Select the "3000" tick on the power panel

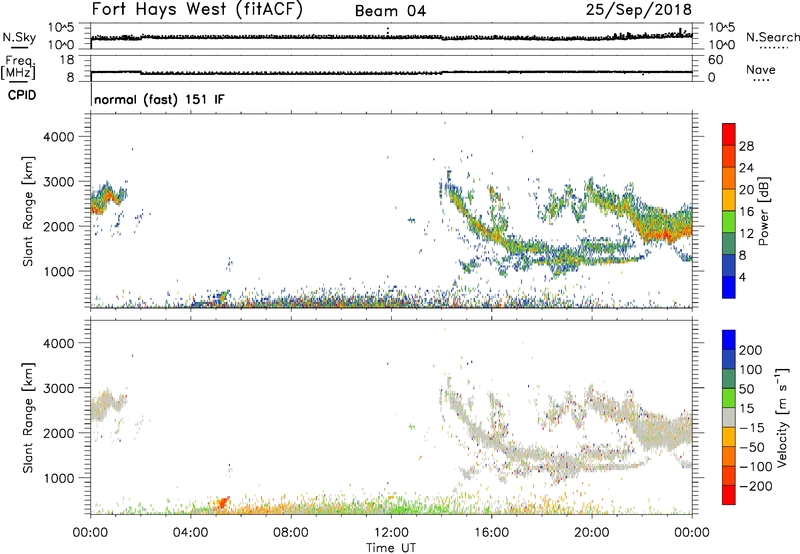[x=58, y=182]
